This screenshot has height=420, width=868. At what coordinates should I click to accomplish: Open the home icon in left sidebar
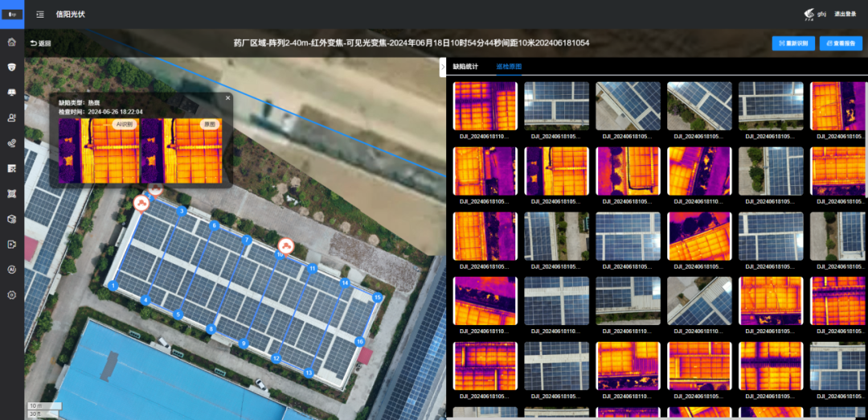tap(11, 42)
